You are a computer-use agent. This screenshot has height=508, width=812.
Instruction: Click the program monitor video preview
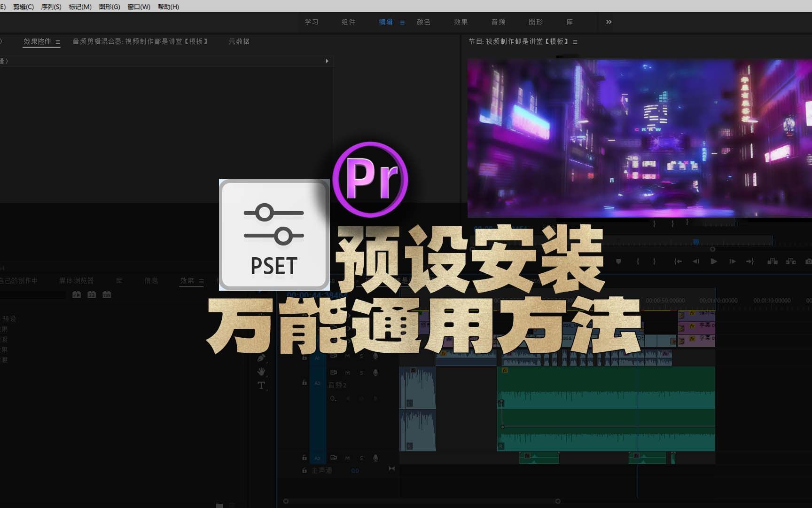point(640,138)
